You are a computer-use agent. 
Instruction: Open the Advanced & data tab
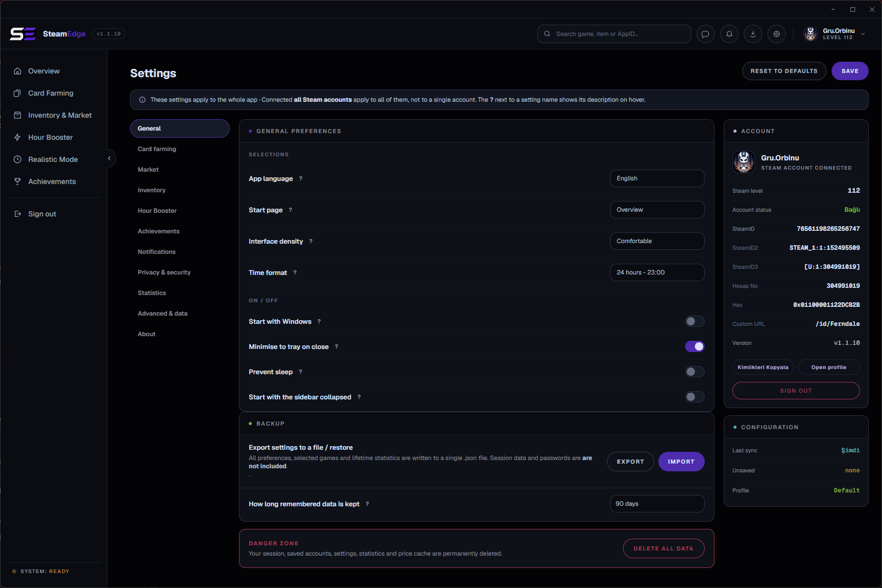point(180,314)
